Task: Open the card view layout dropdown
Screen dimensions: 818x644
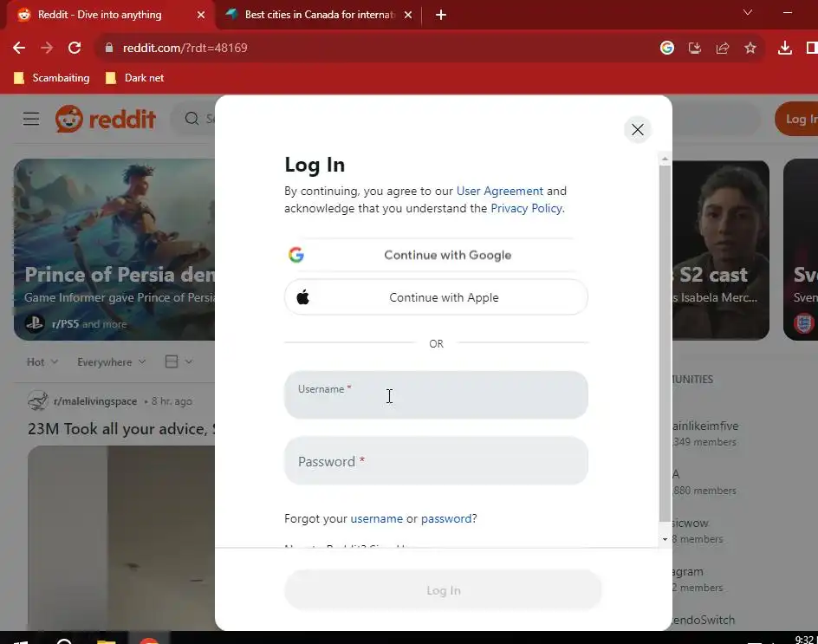Action: tap(179, 361)
